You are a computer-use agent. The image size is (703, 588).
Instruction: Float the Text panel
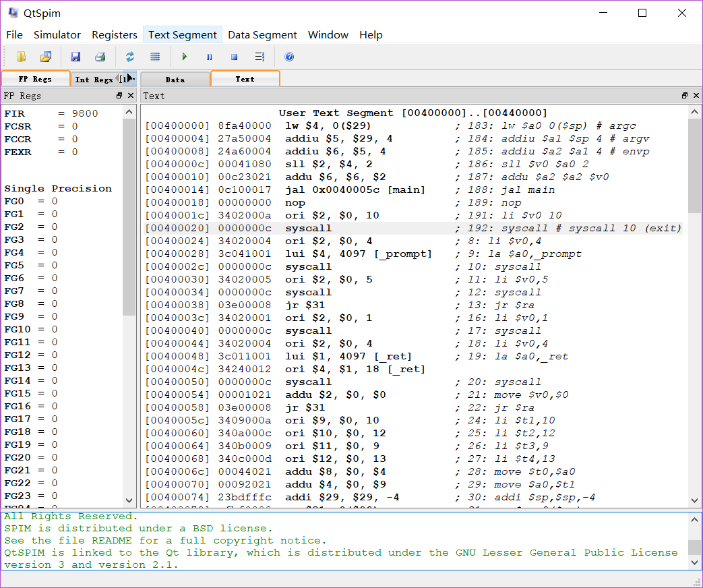tap(685, 96)
